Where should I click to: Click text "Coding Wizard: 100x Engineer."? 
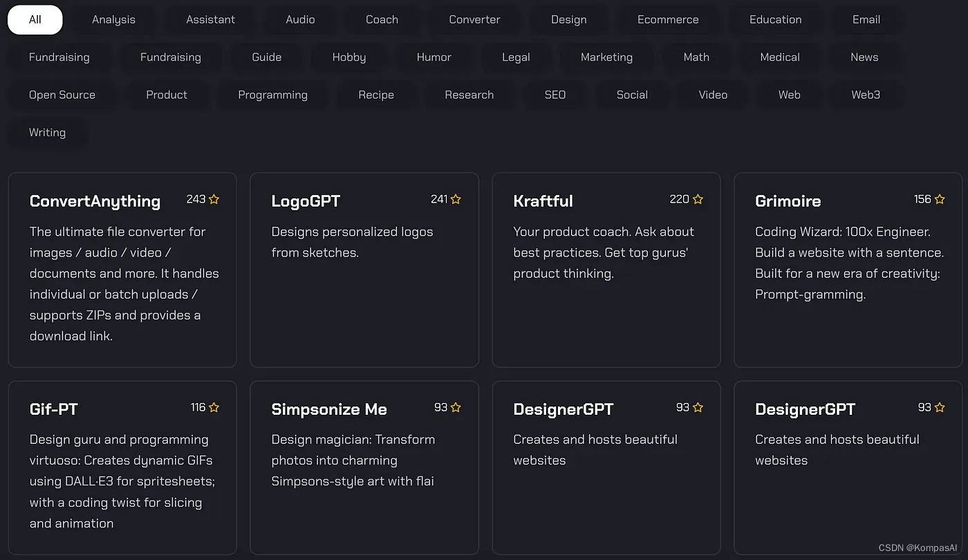click(843, 232)
